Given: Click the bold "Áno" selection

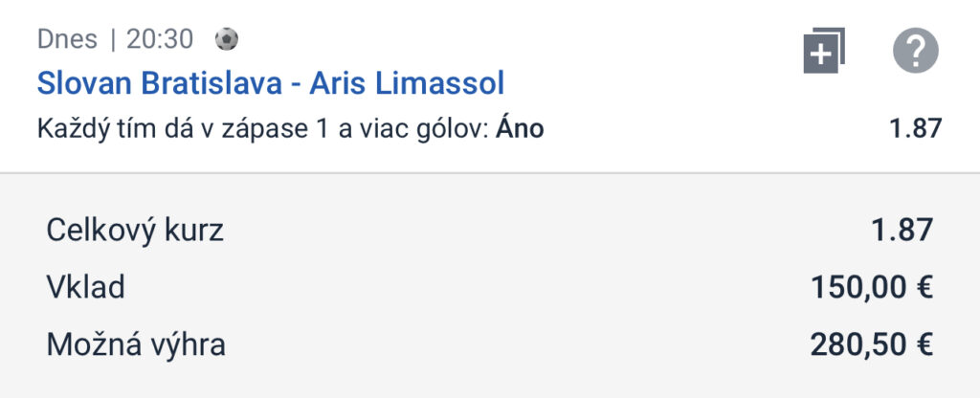Looking at the screenshot, I should click(520, 129).
